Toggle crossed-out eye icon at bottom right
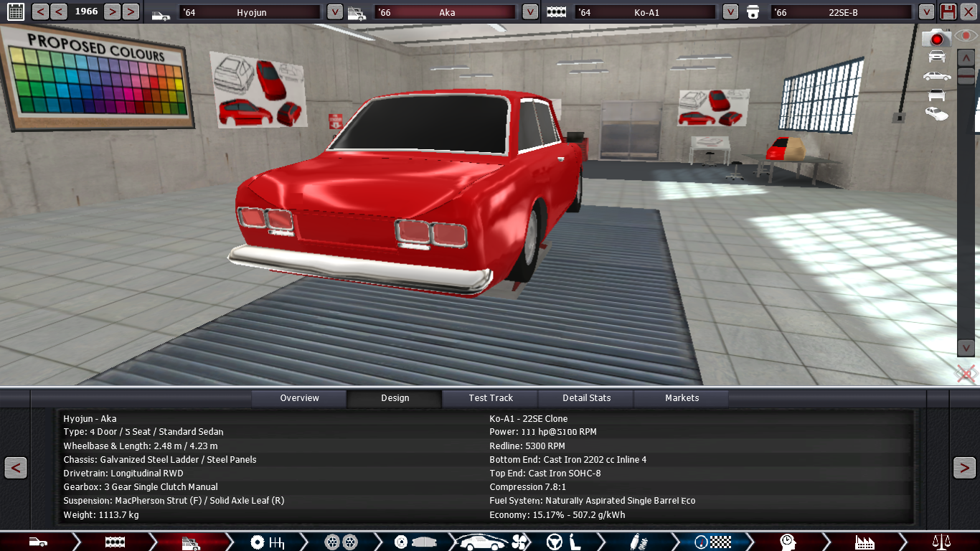 (x=966, y=374)
